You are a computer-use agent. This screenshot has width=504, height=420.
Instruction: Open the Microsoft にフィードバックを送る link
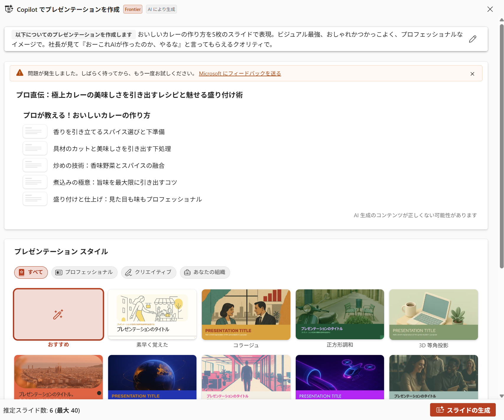(x=240, y=73)
